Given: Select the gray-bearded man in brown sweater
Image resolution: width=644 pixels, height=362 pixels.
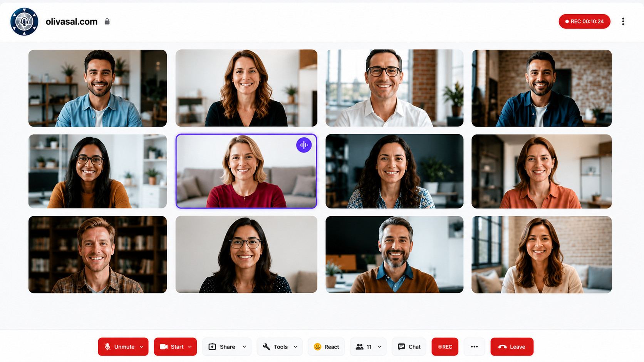Looking at the screenshot, I should click(394, 254).
